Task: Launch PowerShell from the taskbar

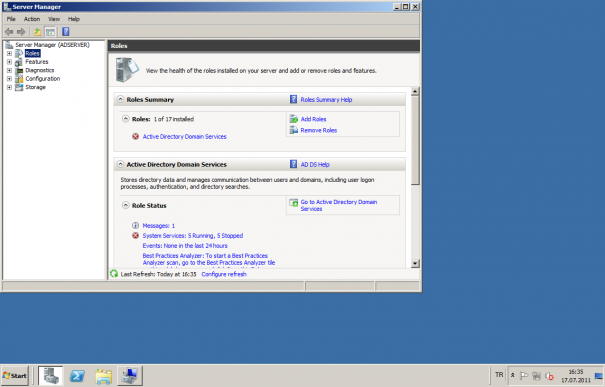Action: (77, 376)
